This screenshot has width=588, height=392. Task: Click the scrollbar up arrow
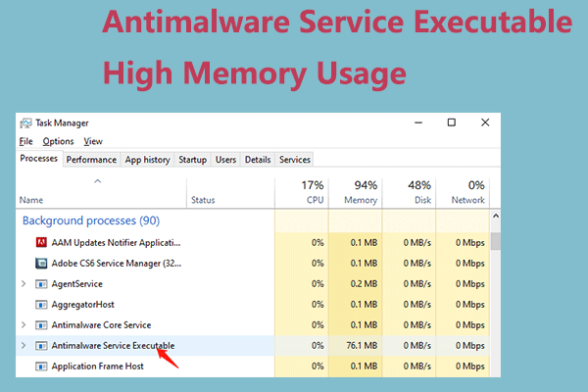496,216
